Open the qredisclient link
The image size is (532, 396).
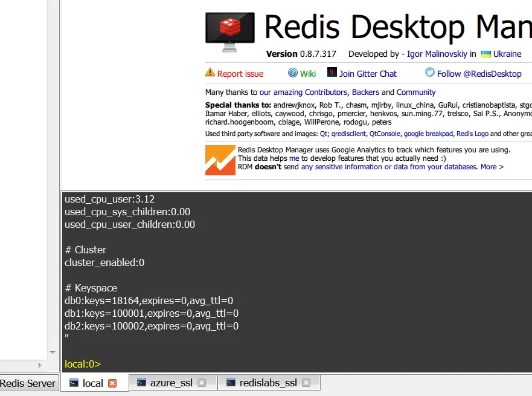pyautogui.click(x=348, y=134)
